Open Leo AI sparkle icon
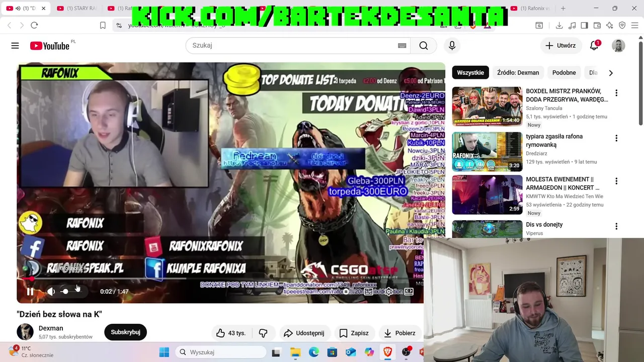The width and height of the screenshot is (644, 362). pyautogui.click(x=610, y=25)
